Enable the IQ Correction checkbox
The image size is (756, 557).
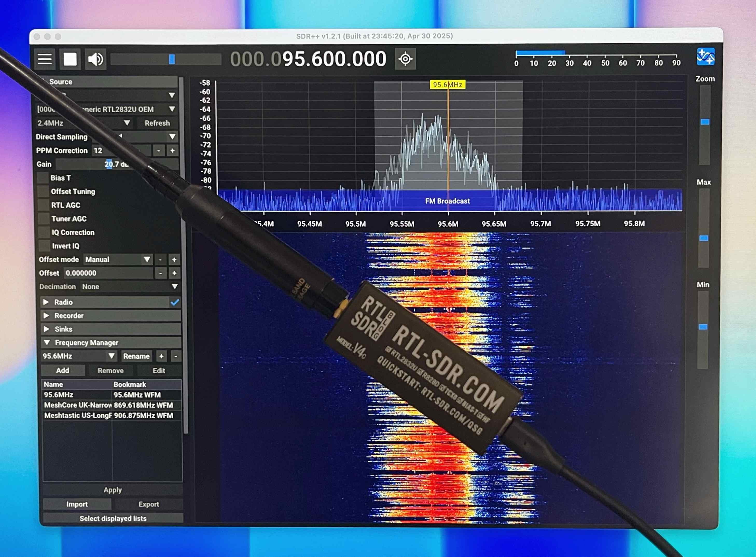(x=45, y=232)
